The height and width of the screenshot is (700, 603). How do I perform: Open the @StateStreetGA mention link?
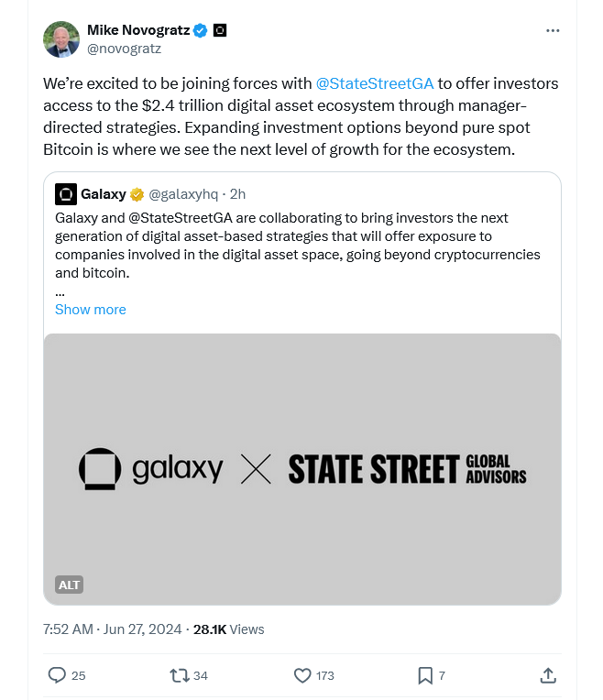(x=374, y=83)
